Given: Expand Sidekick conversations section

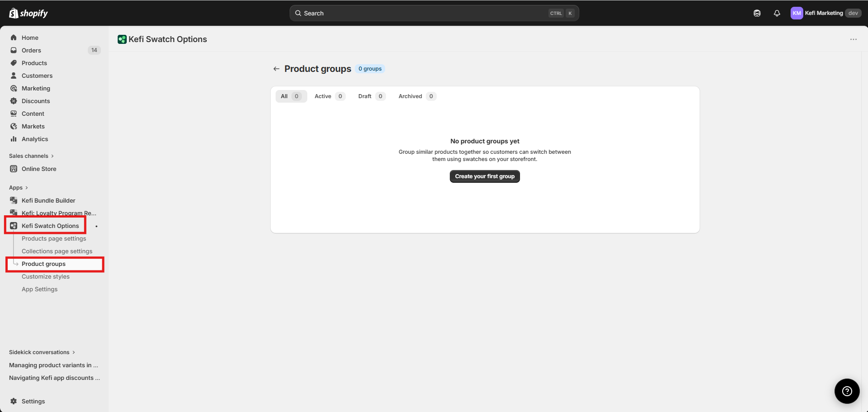Looking at the screenshot, I should [42, 352].
